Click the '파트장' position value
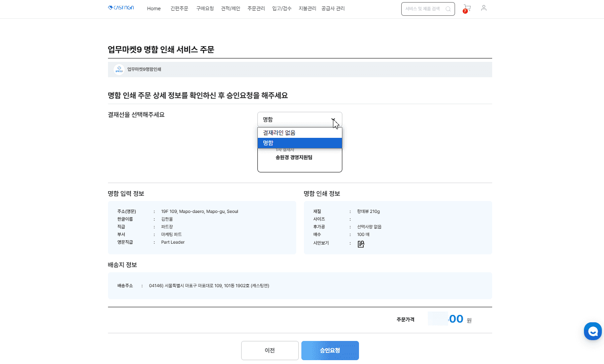 tap(167, 227)
